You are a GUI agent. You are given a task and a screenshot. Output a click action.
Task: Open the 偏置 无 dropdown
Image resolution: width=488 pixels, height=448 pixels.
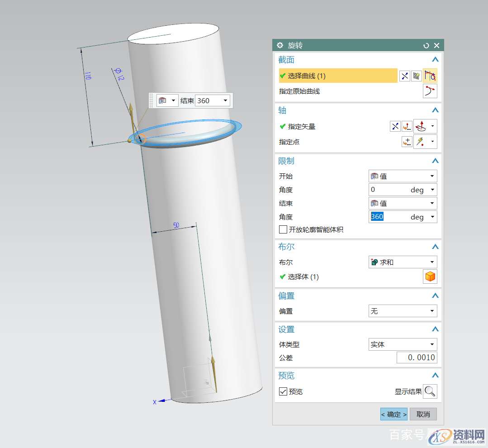point(403,311)
